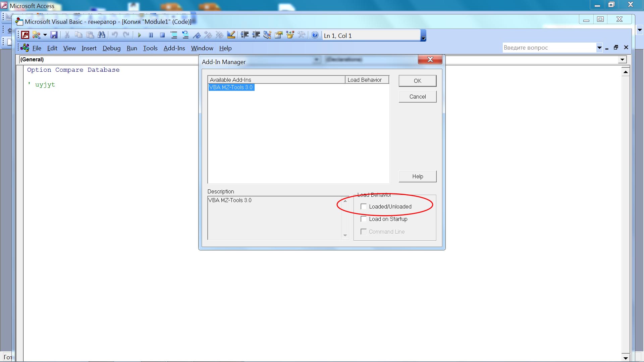Click the Insert Module toolbar icon
Screen dimensions: 644x362
36,35
